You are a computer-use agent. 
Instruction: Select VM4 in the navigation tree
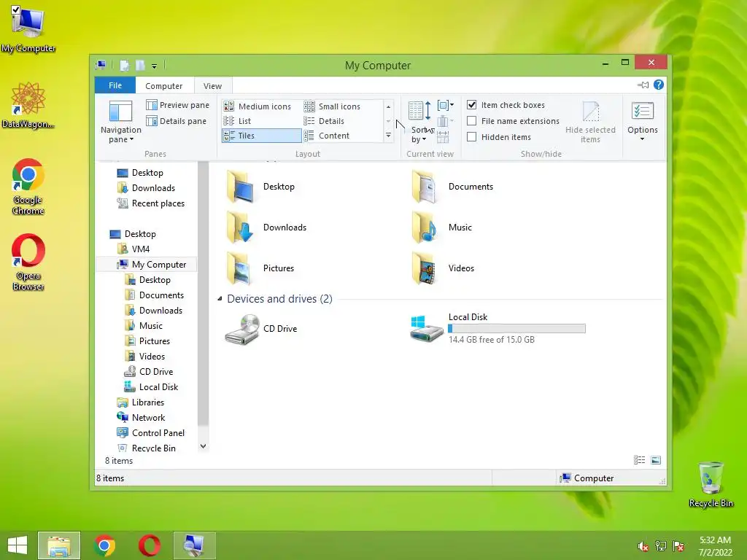click(x=133, y=249)
